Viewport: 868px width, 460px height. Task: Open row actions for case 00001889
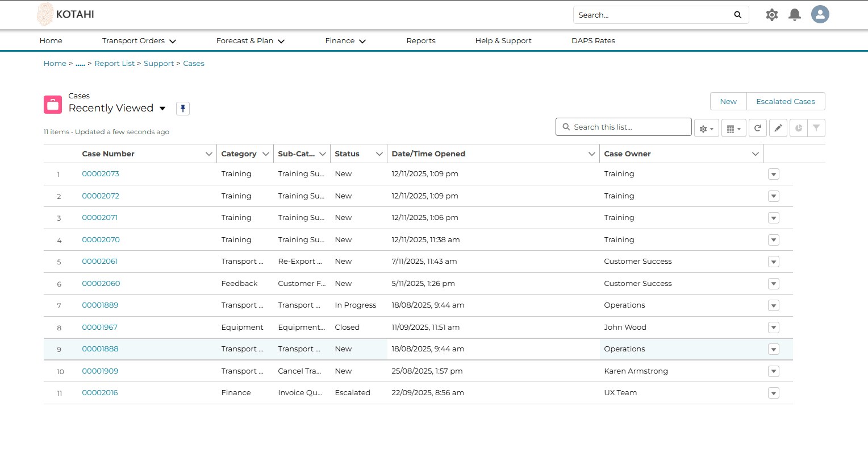773,305
